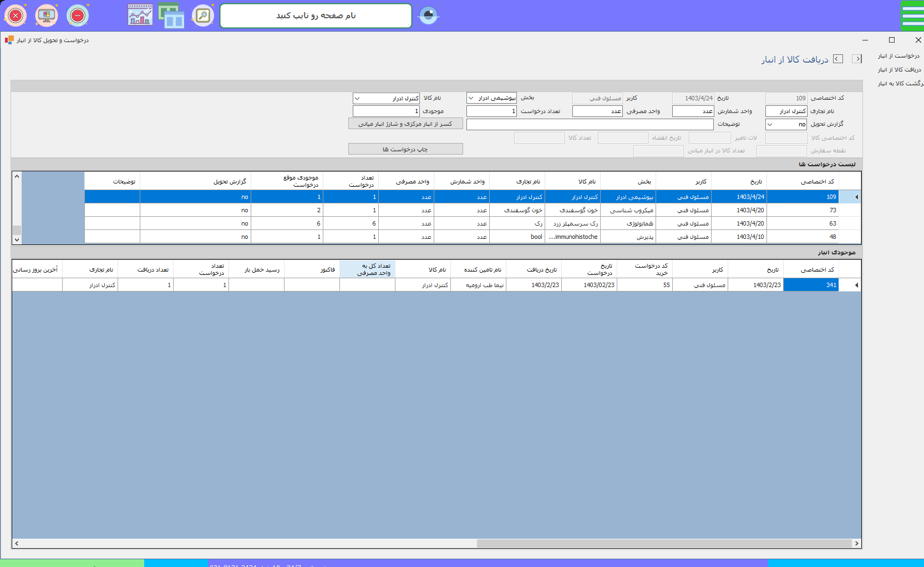Open the chart report icon
Screen dimensions: 924x567
click(140, 16)
